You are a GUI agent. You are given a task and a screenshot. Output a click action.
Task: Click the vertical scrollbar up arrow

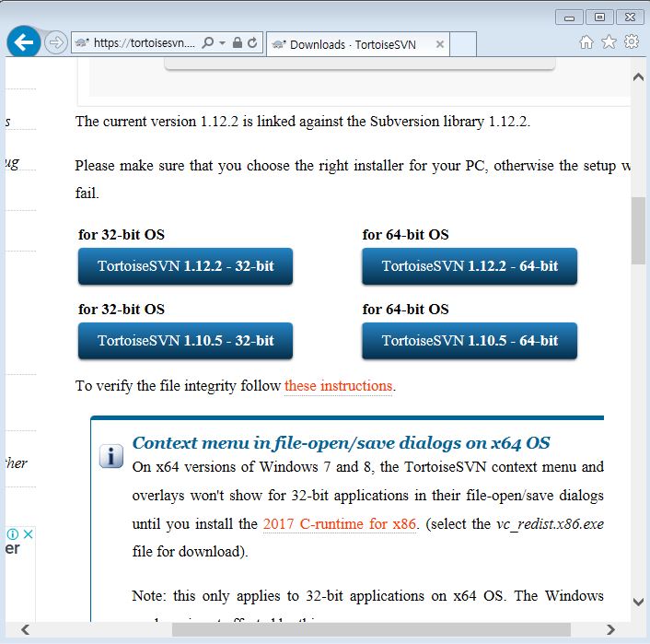(x=638, y=76)
